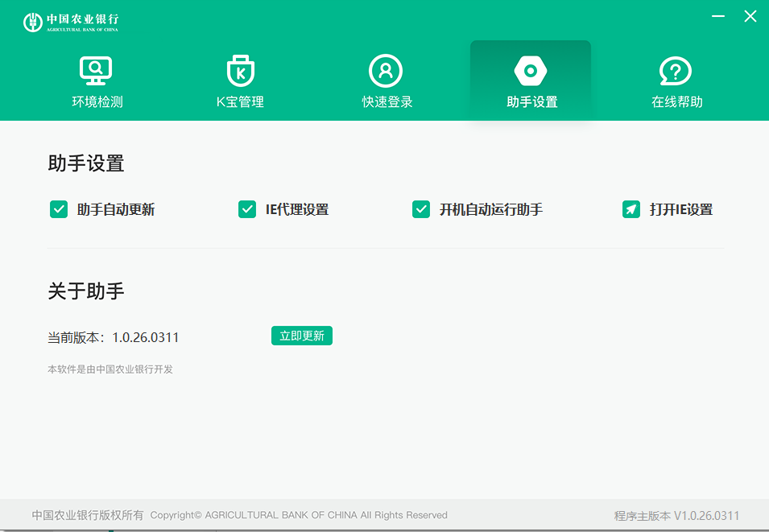The height and width of the screenshot is (532, 769).
Task: Click the 助手设置 section heading
Action: click(x=86, y=163)
